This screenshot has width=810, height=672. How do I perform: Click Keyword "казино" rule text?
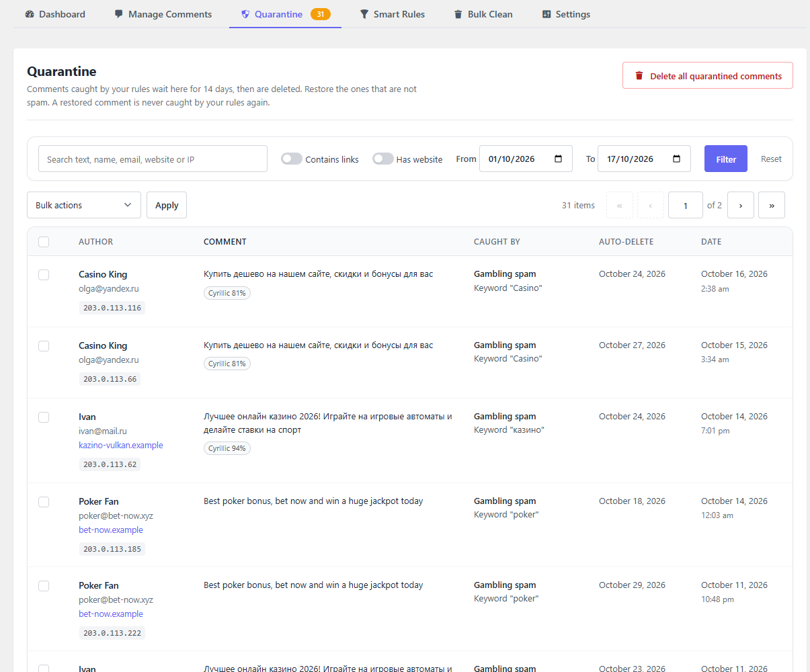pyautogui.click(x=509, y=430)
